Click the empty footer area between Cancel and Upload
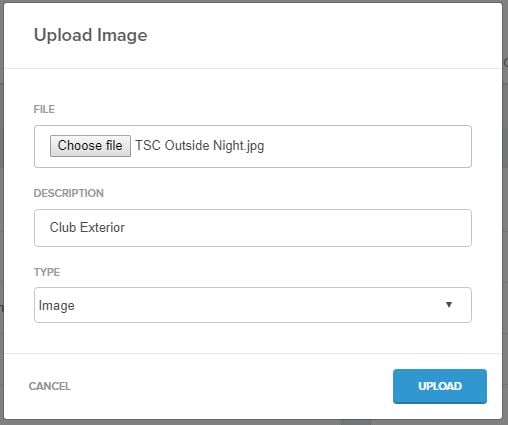The width and height of the screenshot is (508, 425). pyautogui.click(x=230, y=386)
